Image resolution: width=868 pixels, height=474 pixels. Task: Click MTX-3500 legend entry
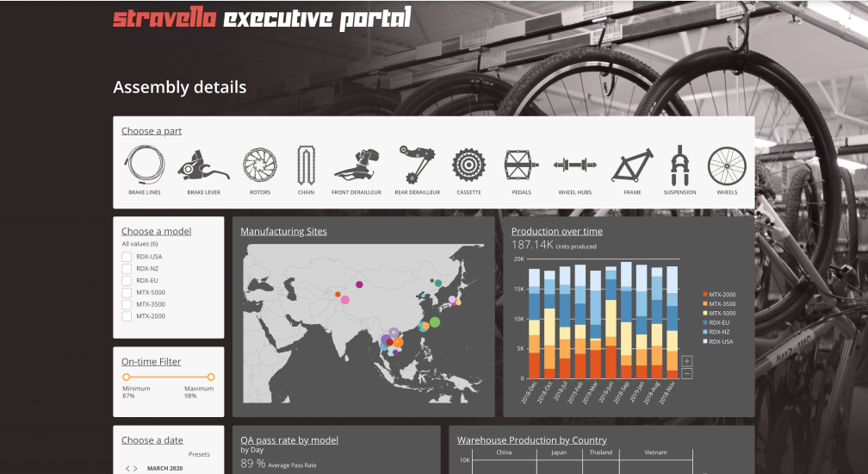[719, 304]
